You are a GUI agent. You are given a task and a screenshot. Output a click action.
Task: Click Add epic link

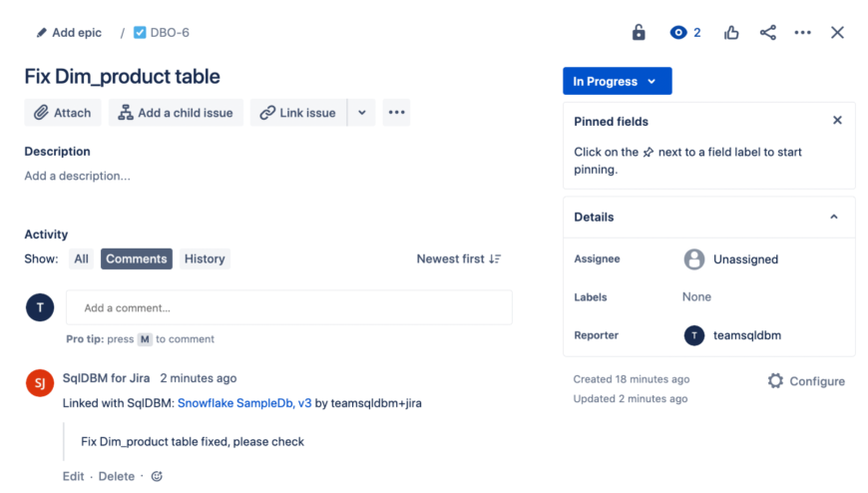[69, 32]
